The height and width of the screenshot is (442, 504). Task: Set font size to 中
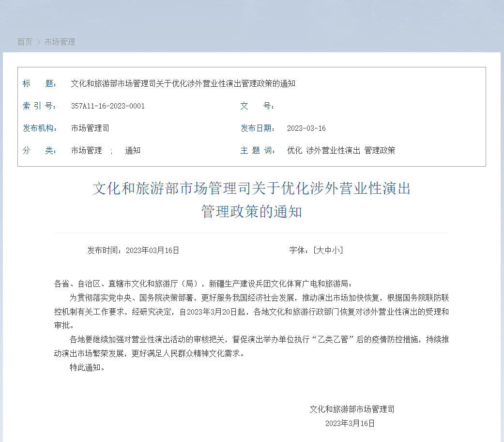pos(328,251)
